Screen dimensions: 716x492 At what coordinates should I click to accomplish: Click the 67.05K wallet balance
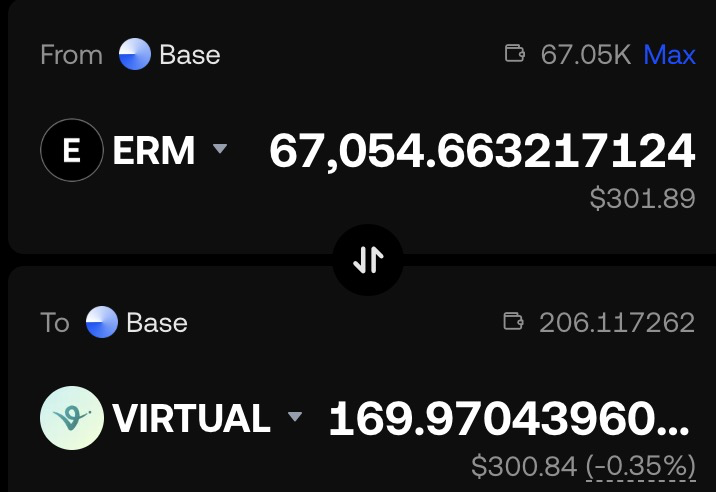(585, 55)
